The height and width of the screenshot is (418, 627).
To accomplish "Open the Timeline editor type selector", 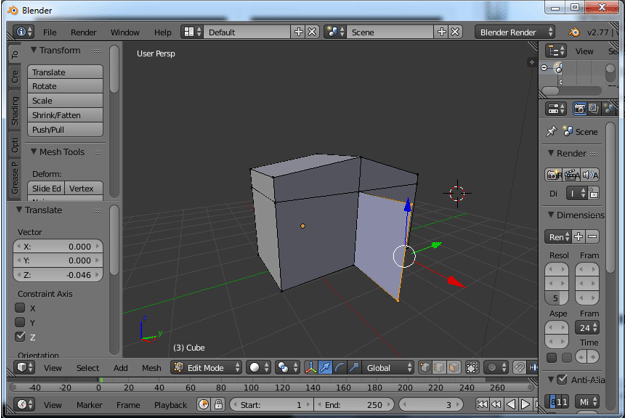I will tap(24, 404).
